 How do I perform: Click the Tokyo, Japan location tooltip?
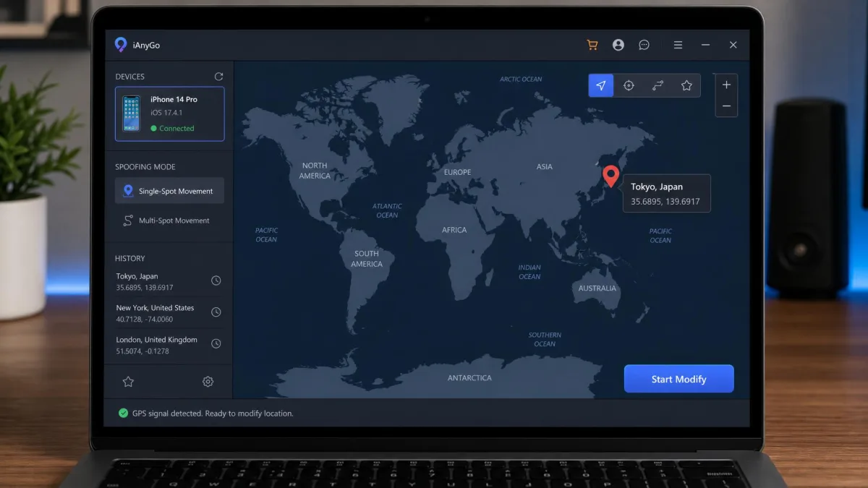point(667,193)
